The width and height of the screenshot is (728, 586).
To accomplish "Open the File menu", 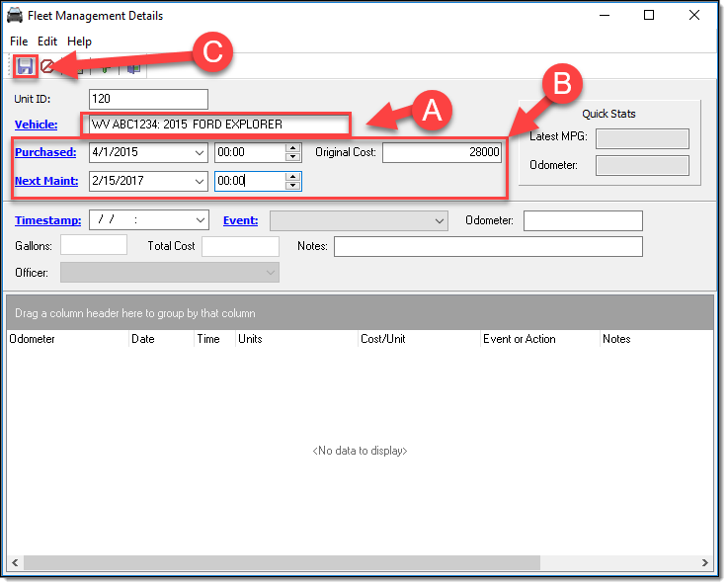I will (x=19, y=42).
